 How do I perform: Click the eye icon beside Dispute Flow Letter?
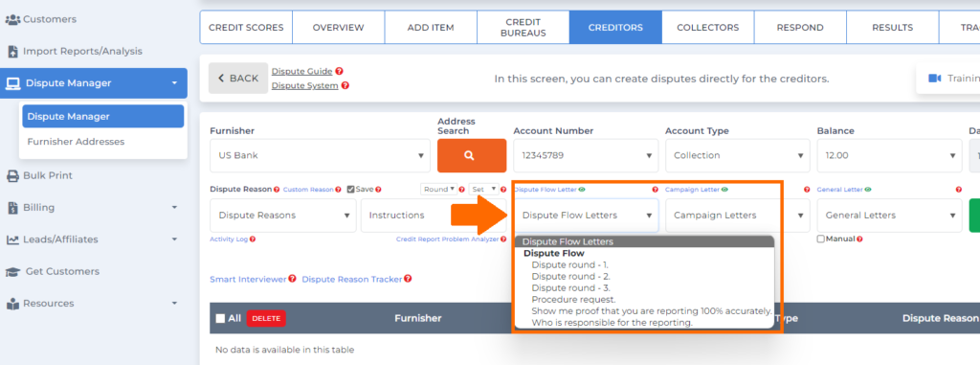pyautogui.click(x=582, y=189)
